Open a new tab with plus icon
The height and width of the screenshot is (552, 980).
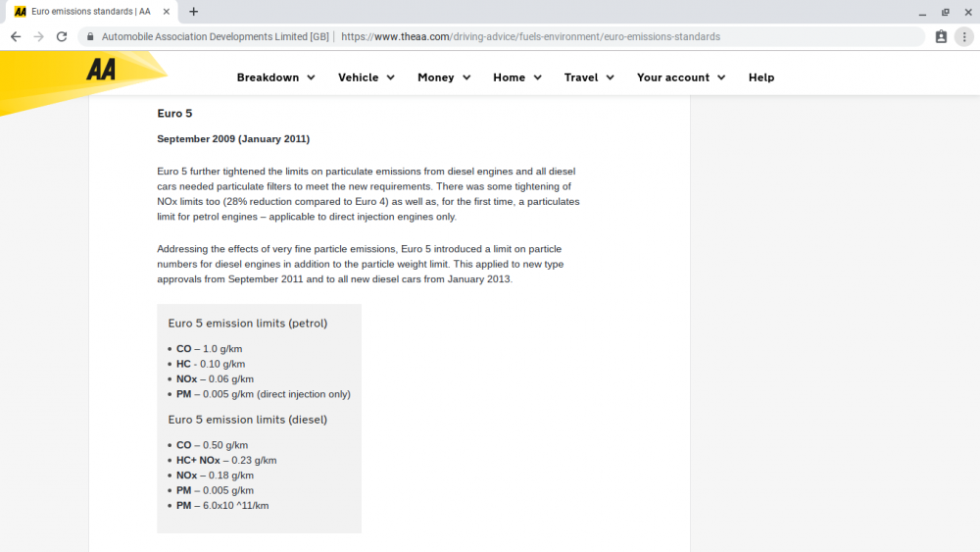(194, 11)
